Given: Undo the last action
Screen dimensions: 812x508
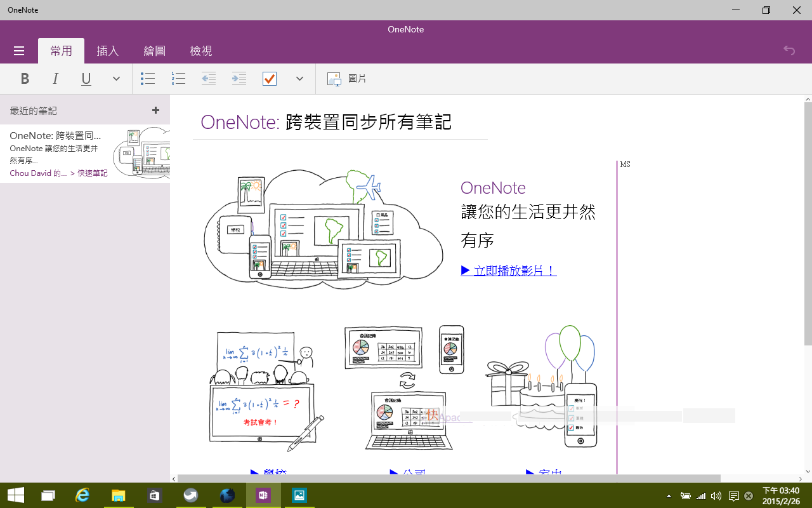Looking at the screenshot, I should point(789,50).
